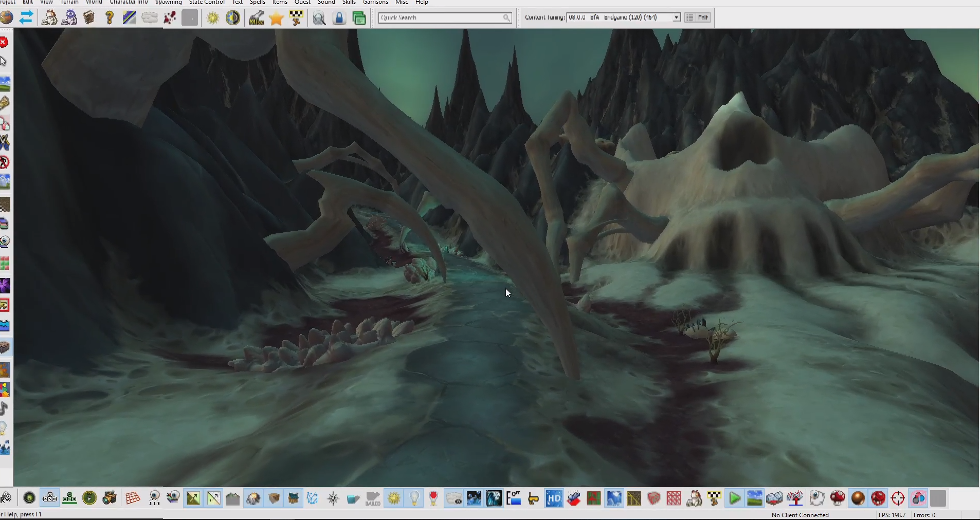This screenshot has width=980, height=520.
Task: Open the Misc anvil icon
Action: [x=257, y=17]
